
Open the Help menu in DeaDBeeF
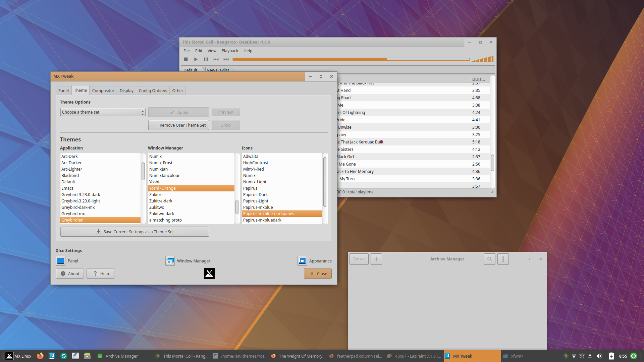click(x=248, y=51)
